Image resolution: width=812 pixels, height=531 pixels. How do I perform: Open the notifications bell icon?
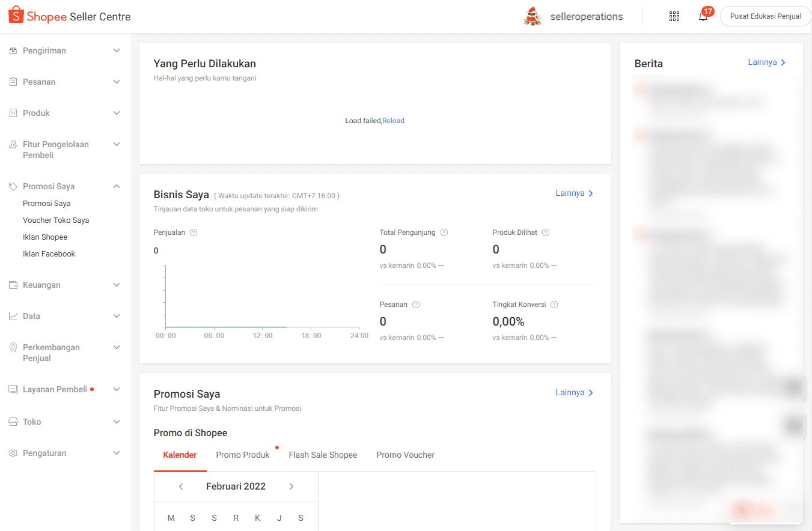pyautogui.click(x=703, y=17)
